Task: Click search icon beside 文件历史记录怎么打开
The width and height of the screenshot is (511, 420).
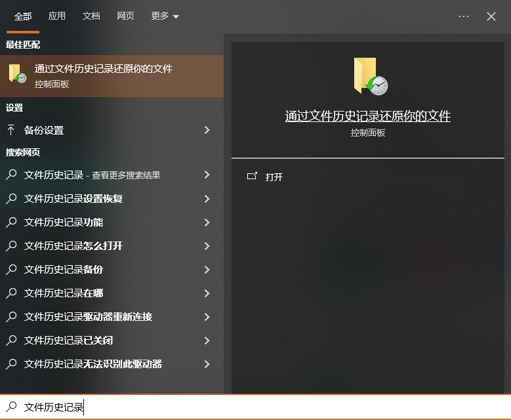Action: (11, 245)
